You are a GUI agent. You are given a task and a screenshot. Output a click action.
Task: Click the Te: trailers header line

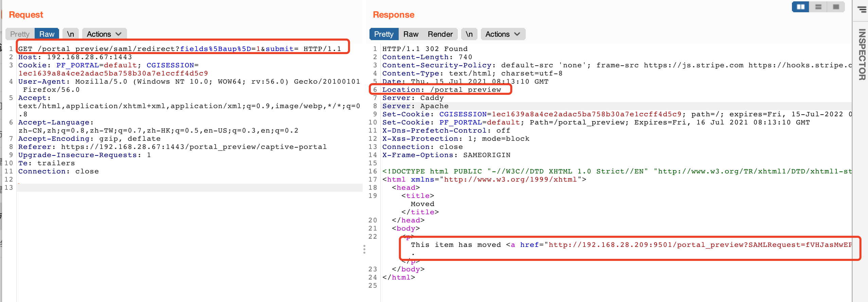[47, 163]
